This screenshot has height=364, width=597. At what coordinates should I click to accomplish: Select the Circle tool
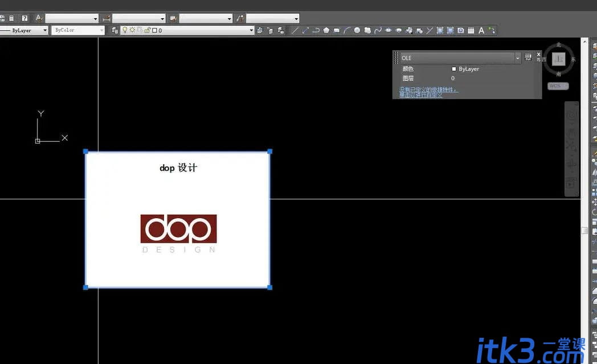click(357, 30)
